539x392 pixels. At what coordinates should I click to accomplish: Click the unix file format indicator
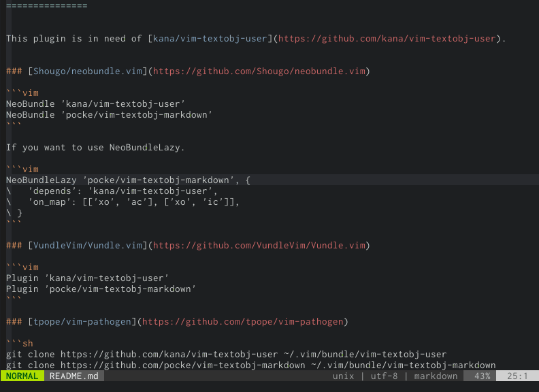coord(343,376)
